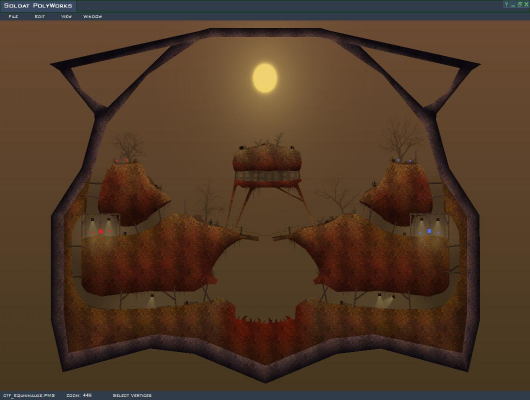
Task: Click the map file name in the status bar
Action: 29,395
